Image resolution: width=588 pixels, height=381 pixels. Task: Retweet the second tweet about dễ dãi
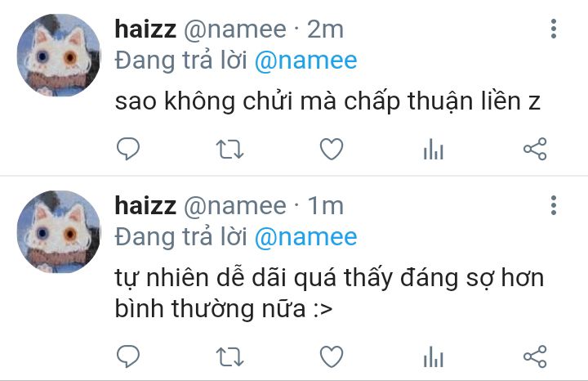coord(229,356)
